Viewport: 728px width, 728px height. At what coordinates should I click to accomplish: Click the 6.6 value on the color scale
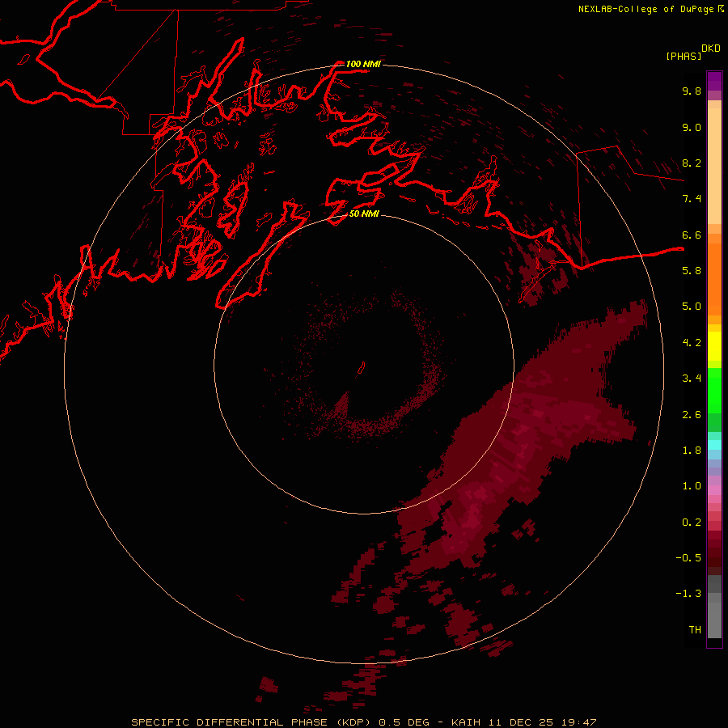pos(692,235)
